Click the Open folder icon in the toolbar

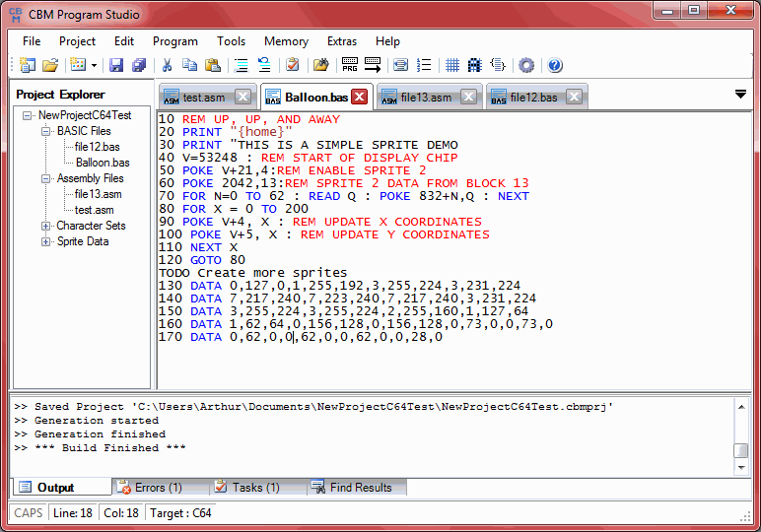(x=49, y=66)
